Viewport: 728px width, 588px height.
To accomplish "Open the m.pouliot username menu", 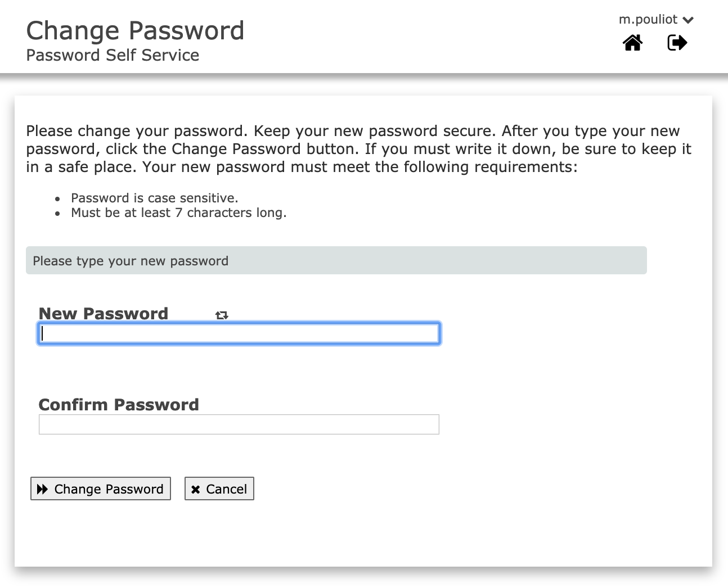I will click(x=648, y=20).
